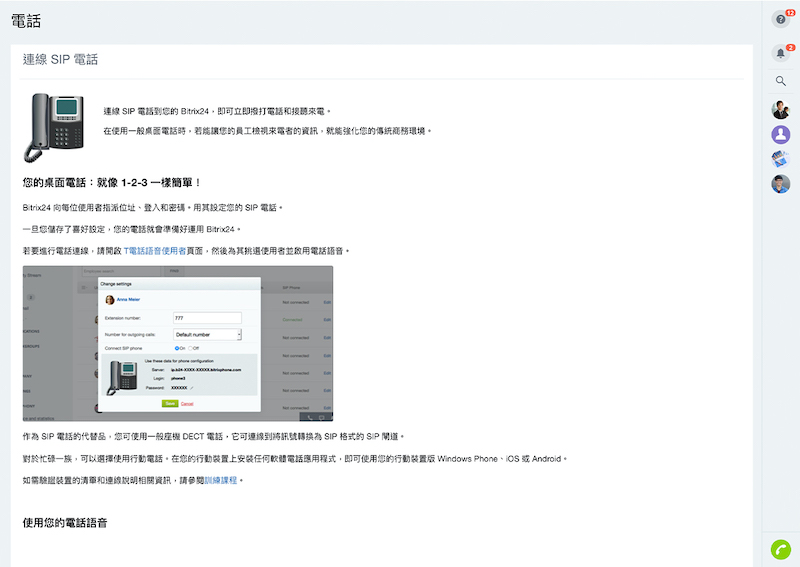
Task: Open the 電話語音使用者 page link
Action: coord(155,251)
